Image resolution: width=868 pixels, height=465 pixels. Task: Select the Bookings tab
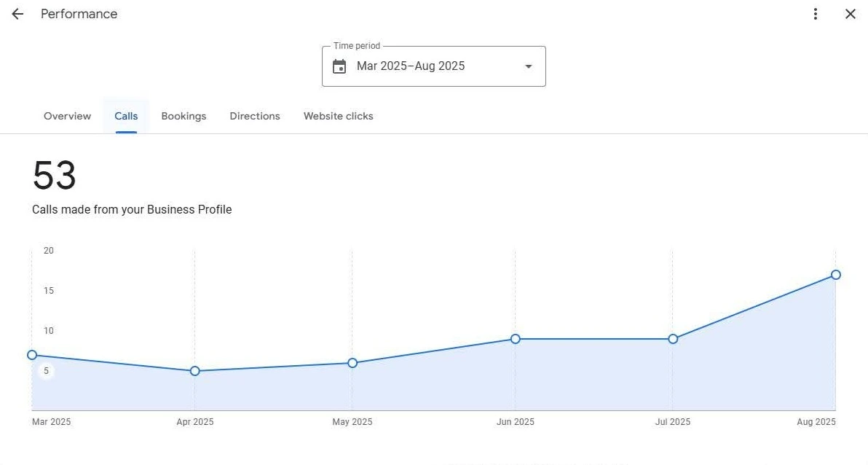pyautogui.click(x=184, y=116)
